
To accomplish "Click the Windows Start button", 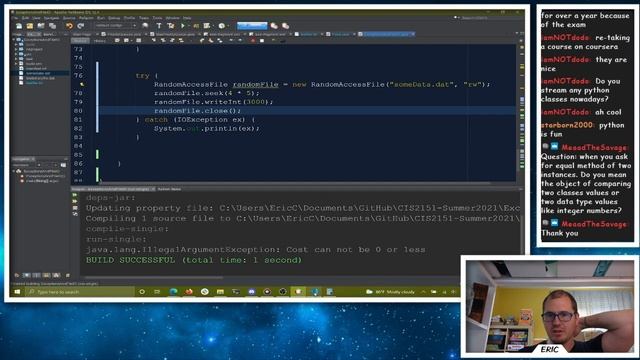I will click(17, 292).
